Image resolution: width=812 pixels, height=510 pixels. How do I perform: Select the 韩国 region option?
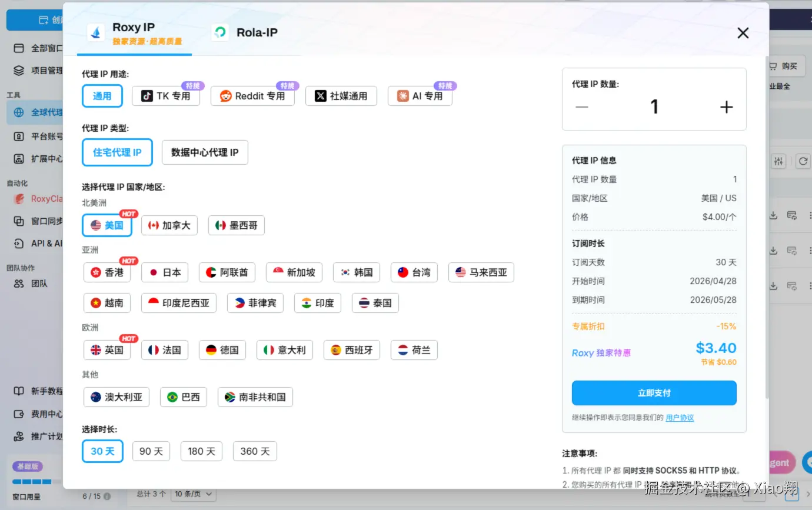click(357, 272)
